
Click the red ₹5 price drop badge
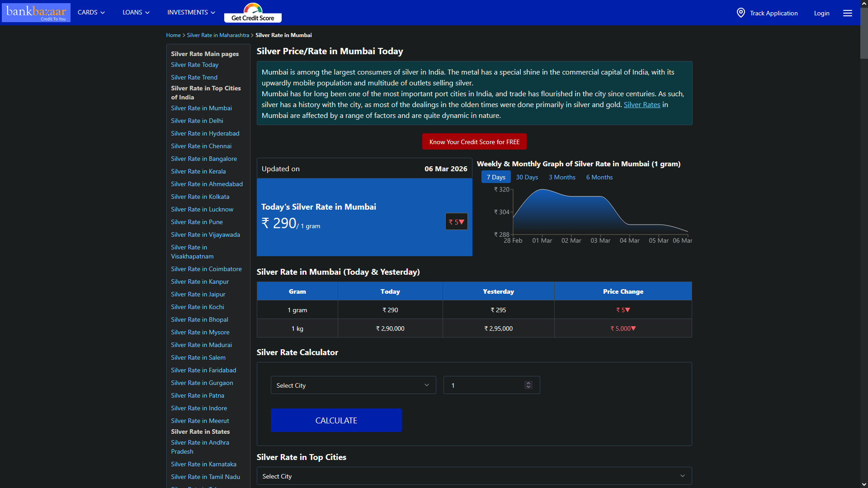(x=456, y=222)
